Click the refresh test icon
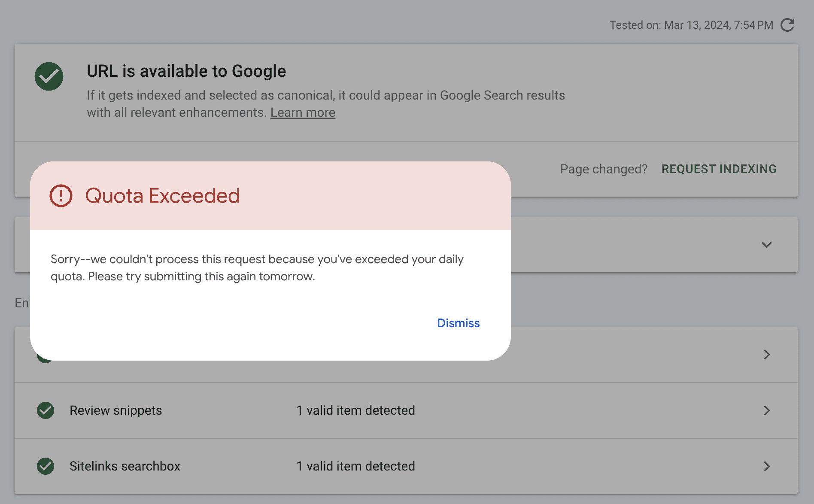Image resolution: width=814 pixels, height=504 pixels. (x=787, y=25)
